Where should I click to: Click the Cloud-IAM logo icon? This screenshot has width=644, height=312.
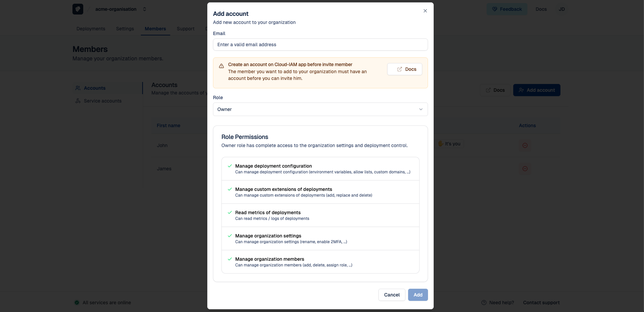pos(78,9)
